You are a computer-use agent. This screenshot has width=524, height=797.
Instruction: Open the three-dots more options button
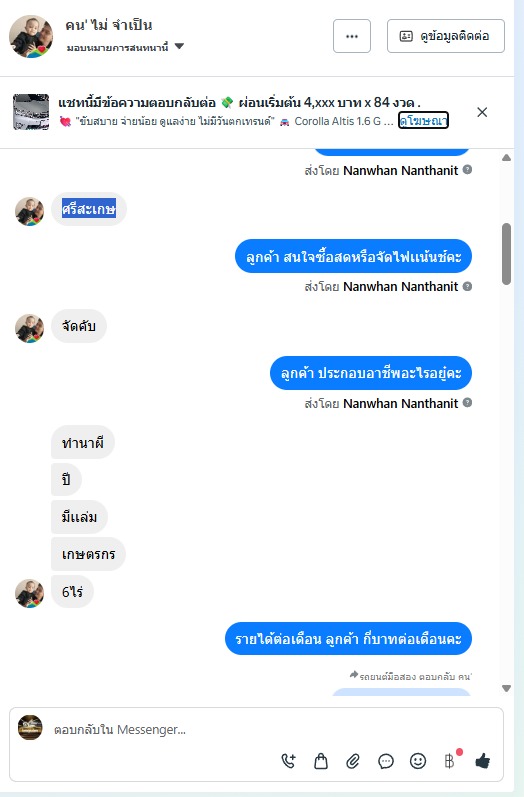352,36
